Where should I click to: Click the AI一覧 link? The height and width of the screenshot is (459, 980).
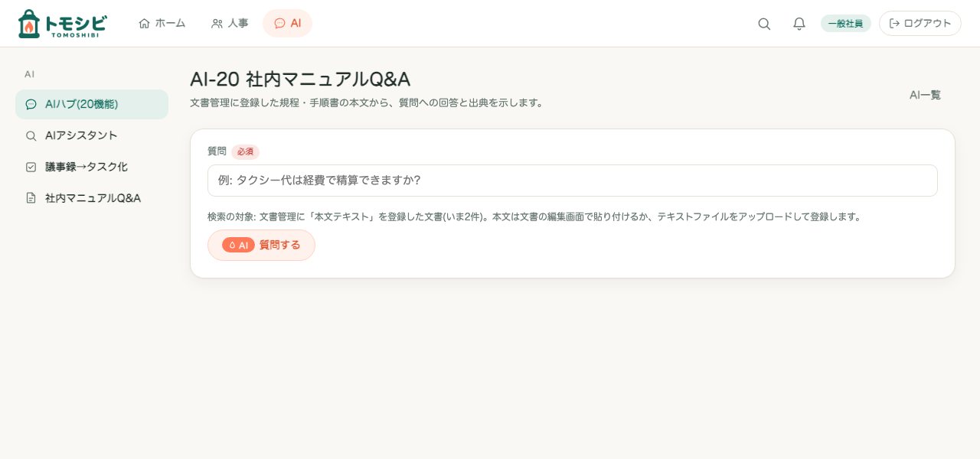pyautogui.click(x=925, y=95)
